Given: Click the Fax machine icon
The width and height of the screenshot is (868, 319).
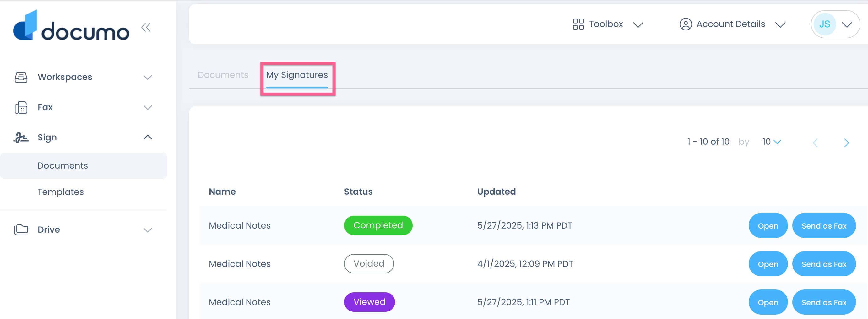Looking at the screenshot, I should coord(21,107).
